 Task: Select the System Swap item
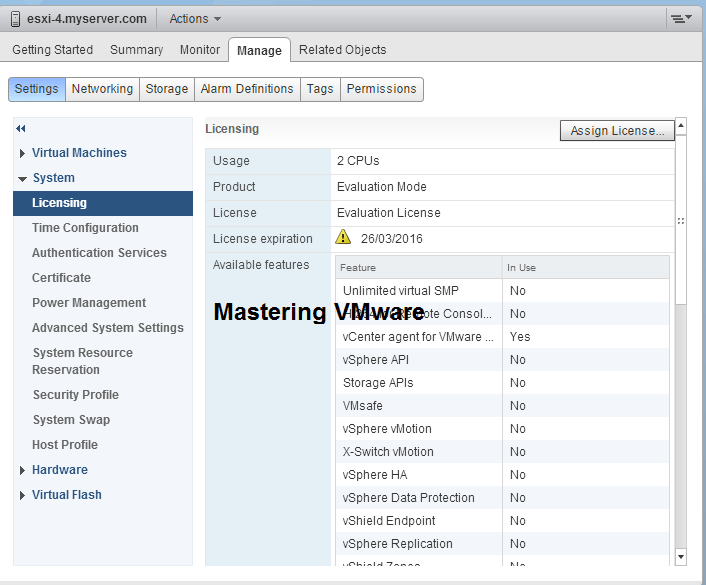click(x=71, y=420)
